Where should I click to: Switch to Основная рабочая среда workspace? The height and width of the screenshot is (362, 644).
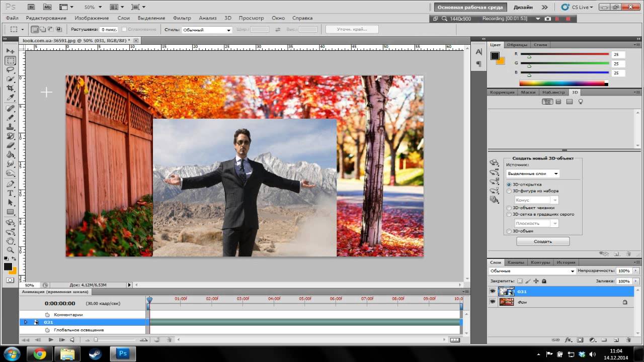(x=470, y=8)
